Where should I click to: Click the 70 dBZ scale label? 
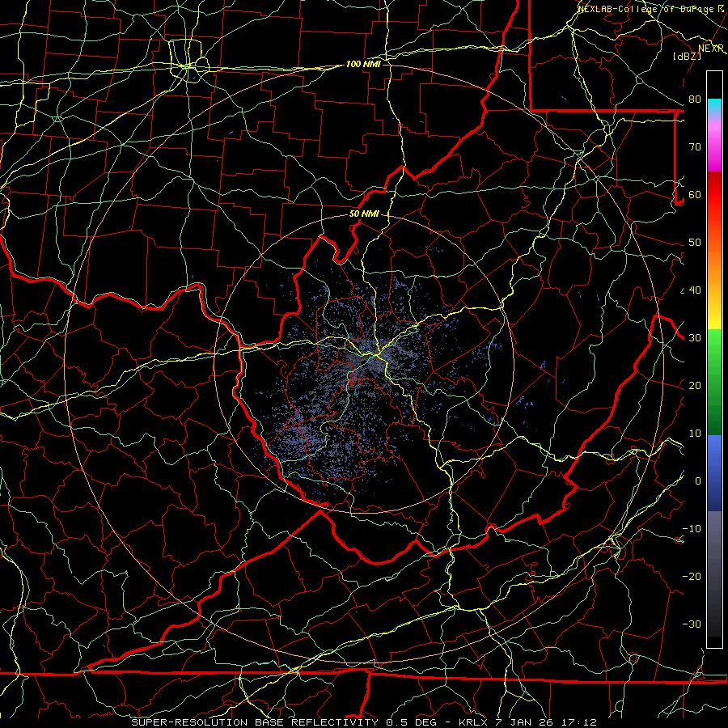[695, 147]
